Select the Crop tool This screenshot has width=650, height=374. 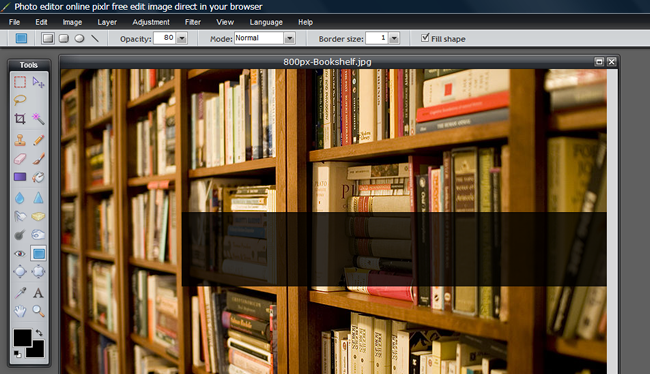tap(20, 119)
